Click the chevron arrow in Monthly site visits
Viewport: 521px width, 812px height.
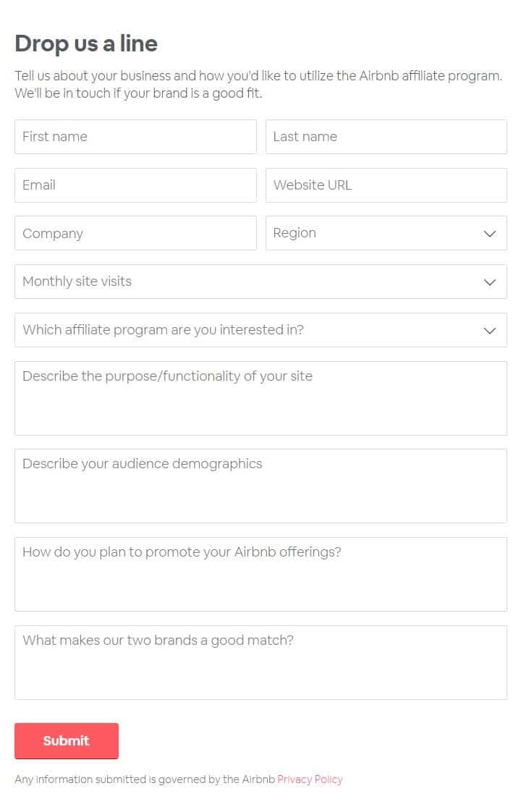[489, 282]
